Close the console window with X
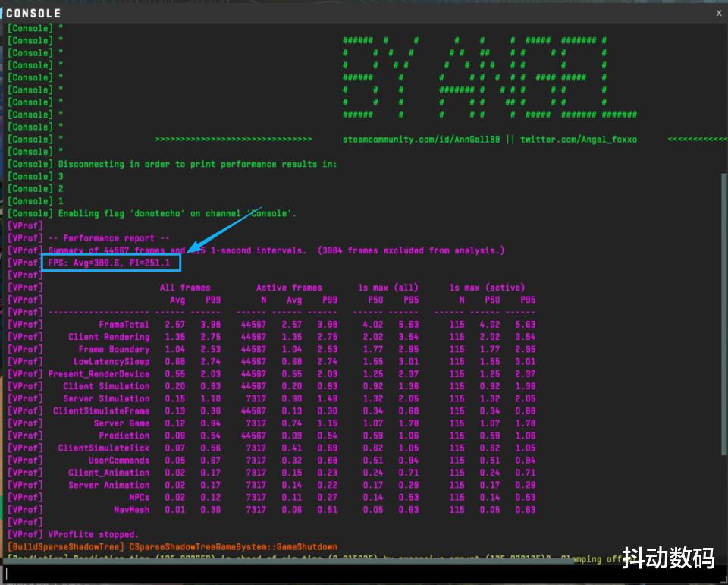 (719, 13)
